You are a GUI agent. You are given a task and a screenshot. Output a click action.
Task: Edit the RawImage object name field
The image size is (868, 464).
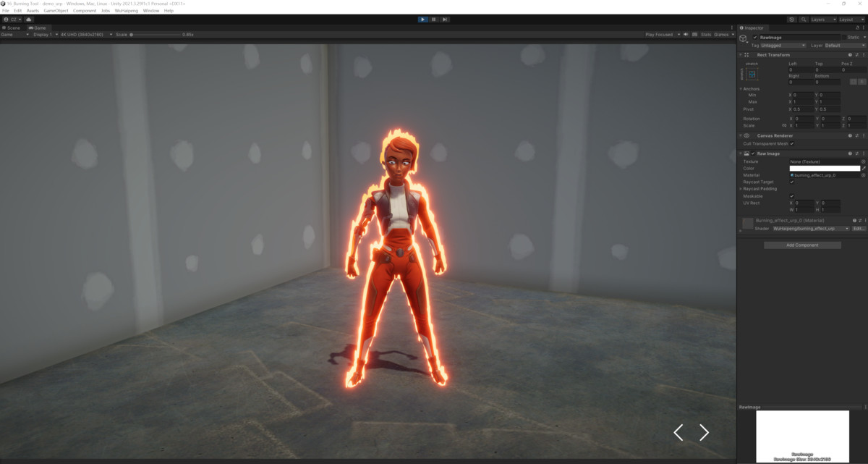coord(800,38)
